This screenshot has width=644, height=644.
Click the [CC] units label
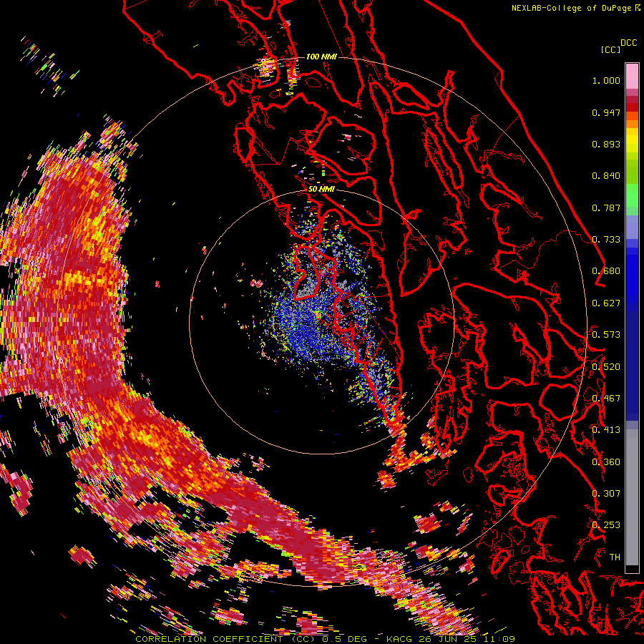(x=610, y=49)
